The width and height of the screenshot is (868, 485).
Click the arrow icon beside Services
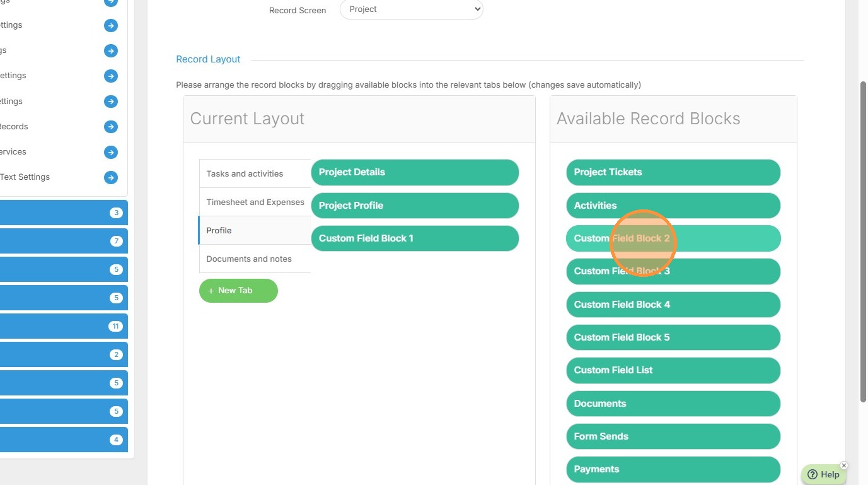point(111,152)
